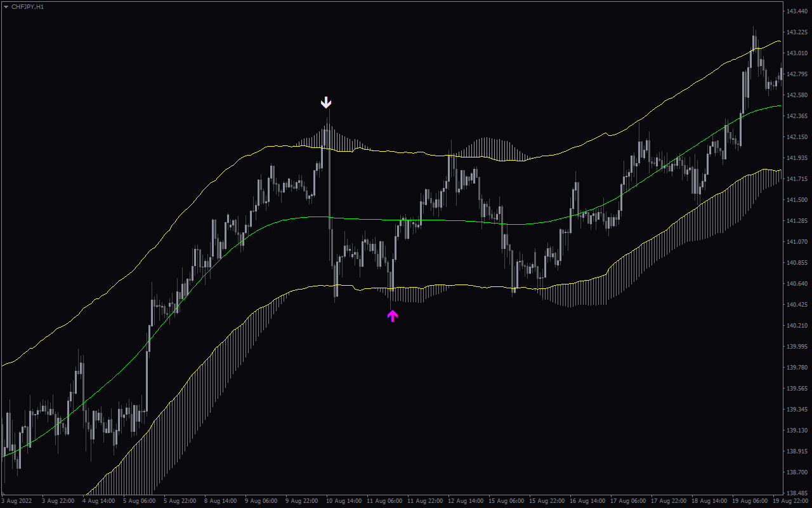Select the white down-arrow sell signal

click(x=326, y=102)
